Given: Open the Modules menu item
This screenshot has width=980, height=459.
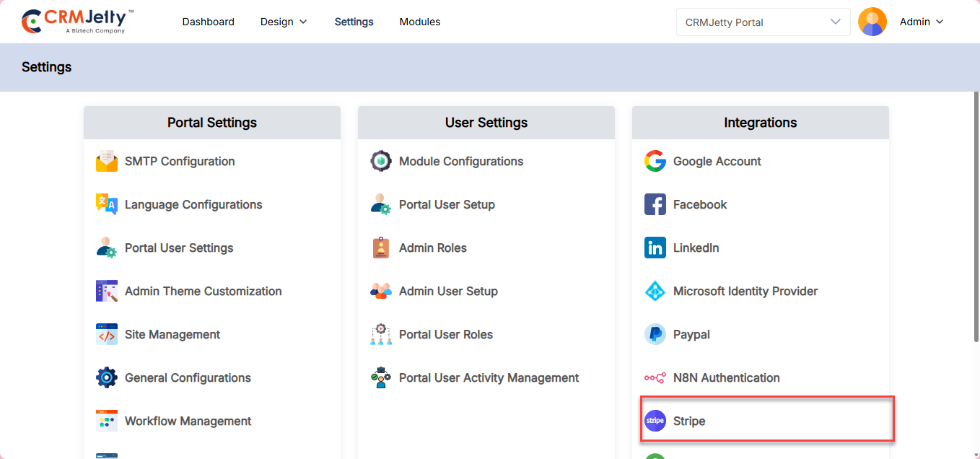Looking at the screenshot, I should pos(420,22).
